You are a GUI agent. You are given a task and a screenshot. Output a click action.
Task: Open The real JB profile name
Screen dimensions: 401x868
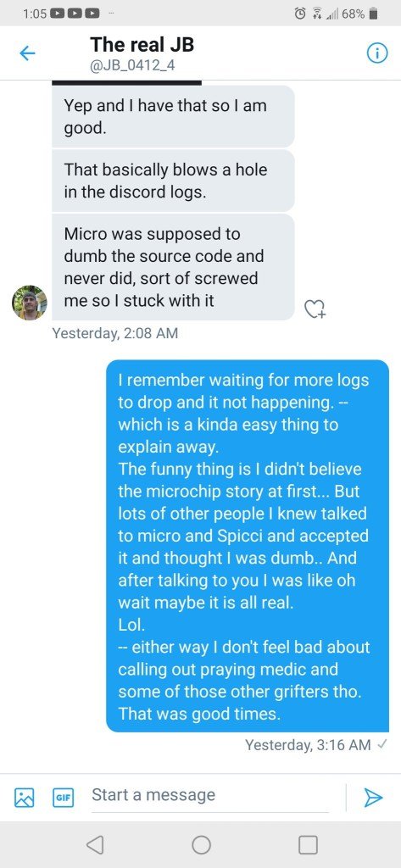point(142,44)
